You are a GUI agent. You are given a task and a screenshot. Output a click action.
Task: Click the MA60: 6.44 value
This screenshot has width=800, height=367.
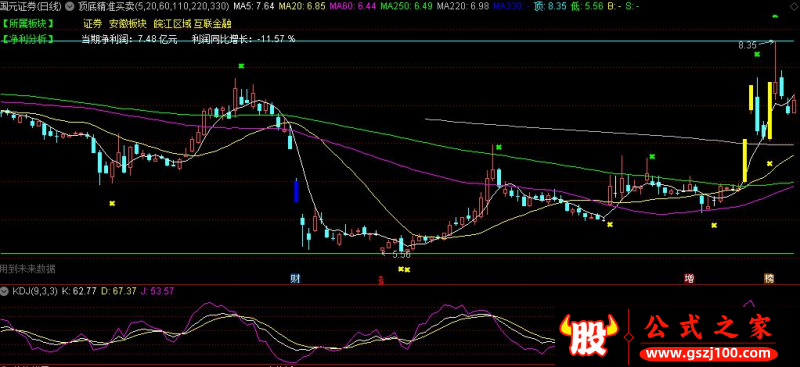point(353,7)
